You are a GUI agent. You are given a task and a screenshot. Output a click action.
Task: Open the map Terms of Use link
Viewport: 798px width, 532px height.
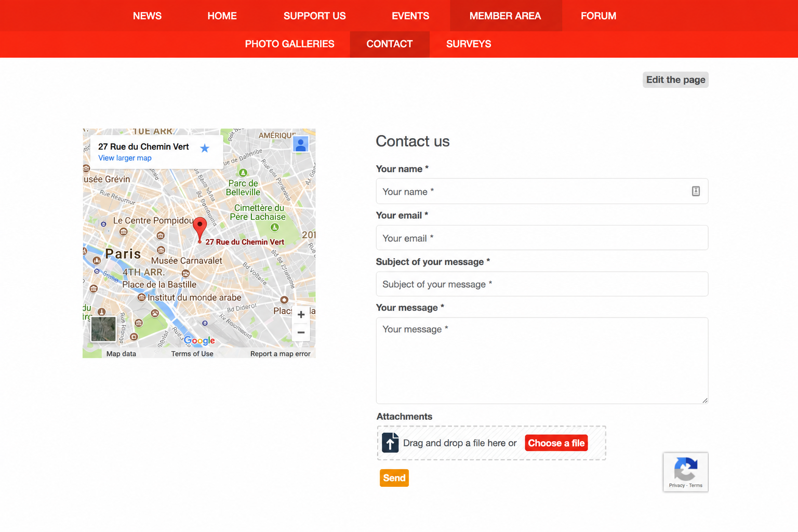[x=192, y=354]
